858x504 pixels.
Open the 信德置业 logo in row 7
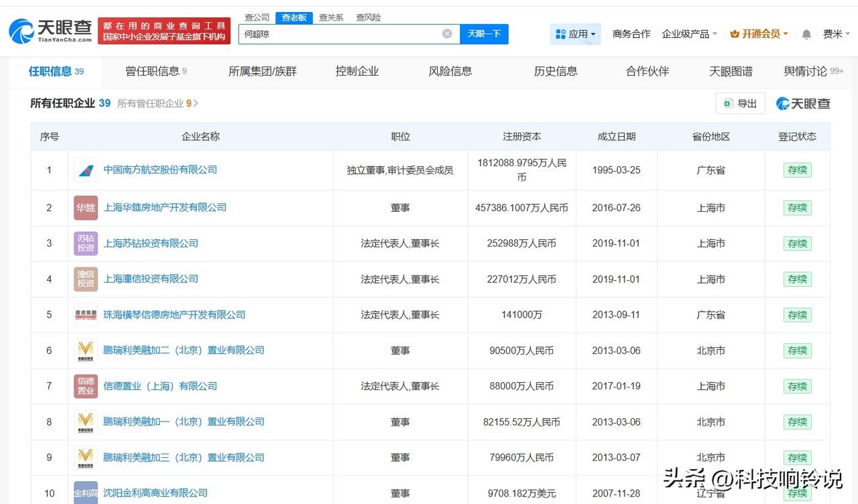[x=86, y=386]
